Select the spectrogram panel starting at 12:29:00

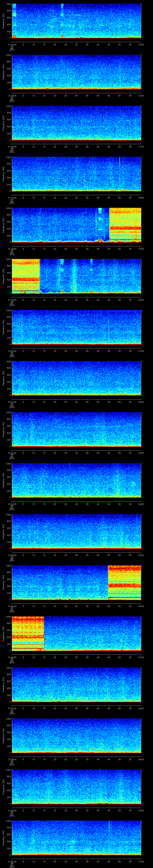[x=76, y=787]
